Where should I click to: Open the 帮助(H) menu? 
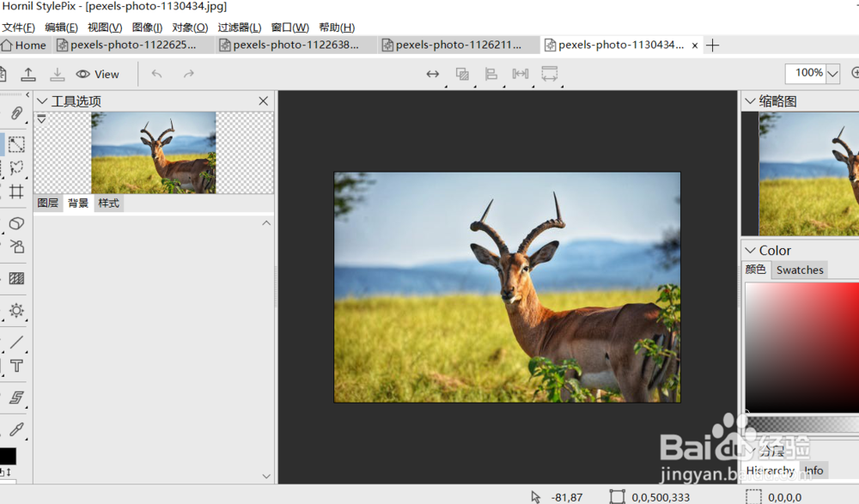(337, 27)
